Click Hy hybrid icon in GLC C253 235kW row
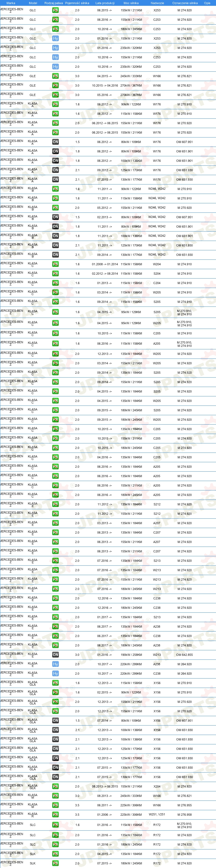 pyautogui.click(x=56, y=67)
